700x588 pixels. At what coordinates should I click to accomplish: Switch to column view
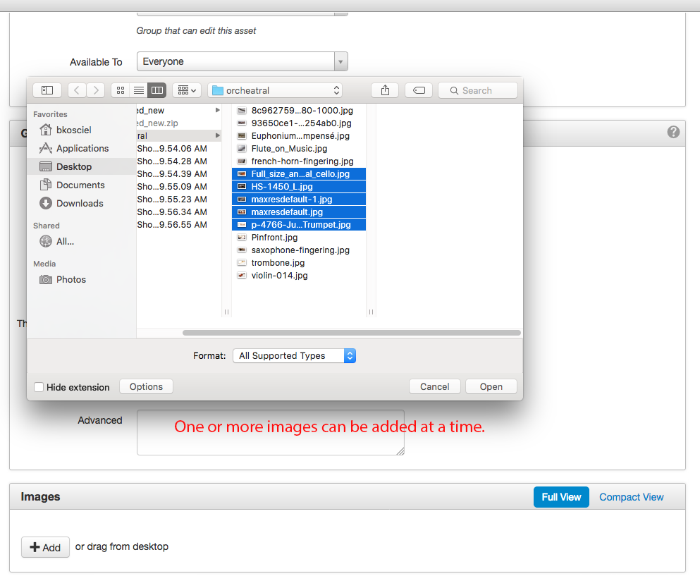pyautogui.click(x=157, y=91)
